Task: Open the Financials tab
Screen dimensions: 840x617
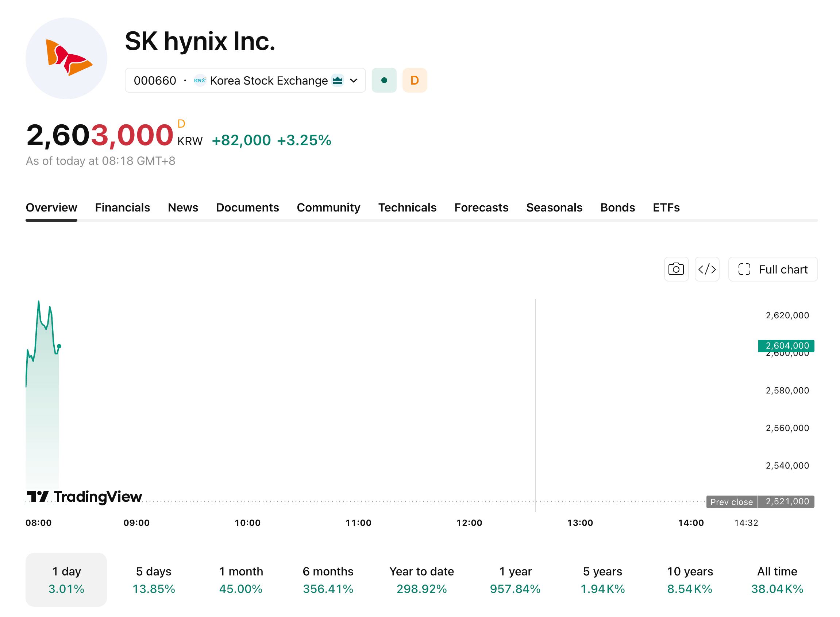Action: click(x=122, y=207)
